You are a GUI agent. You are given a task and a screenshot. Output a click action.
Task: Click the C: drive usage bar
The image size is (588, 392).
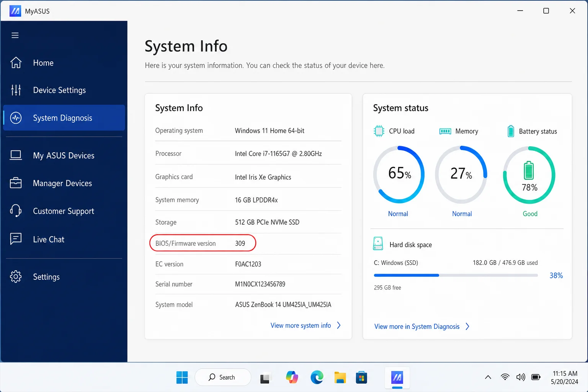point(456,275)
